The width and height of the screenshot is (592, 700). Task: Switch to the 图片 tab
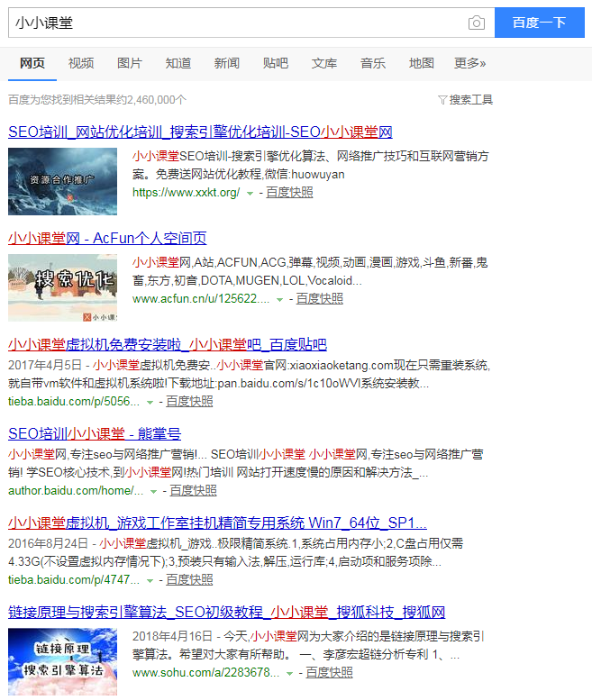(130, 63)
